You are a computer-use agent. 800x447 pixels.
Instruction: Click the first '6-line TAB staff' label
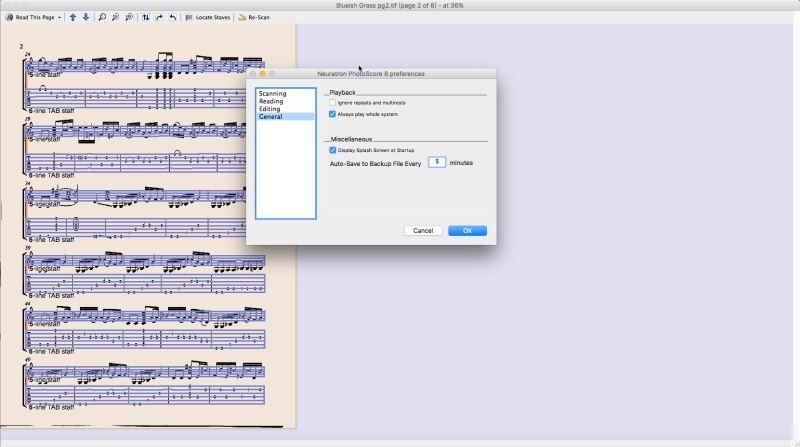51,110
